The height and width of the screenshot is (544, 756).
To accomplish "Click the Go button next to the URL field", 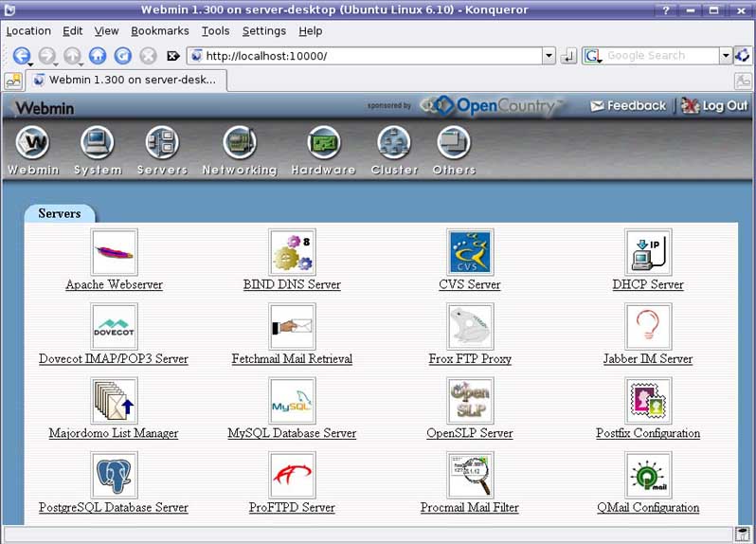I will click(x=569, y=56).
